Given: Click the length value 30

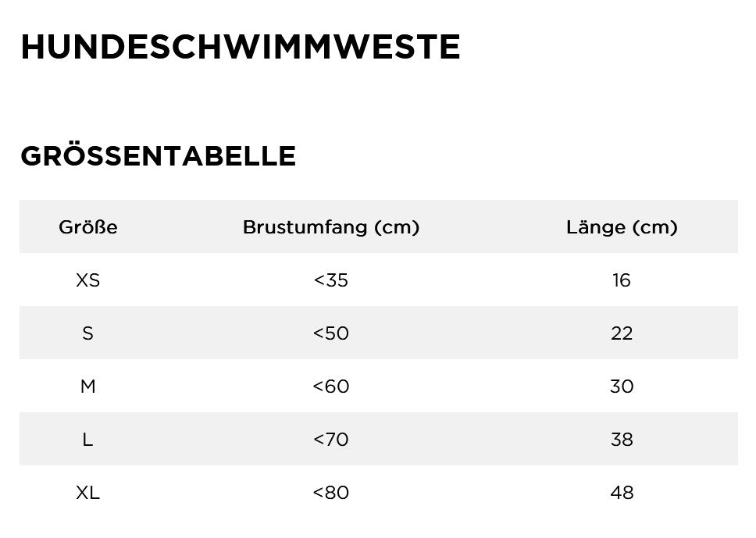Looking at the screenshot, I should 622,387.
